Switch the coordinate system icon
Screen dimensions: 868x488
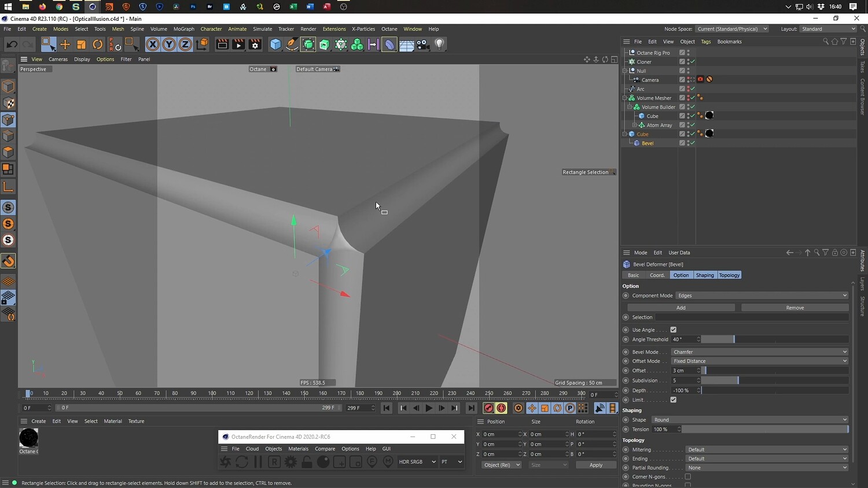point(202,45)
